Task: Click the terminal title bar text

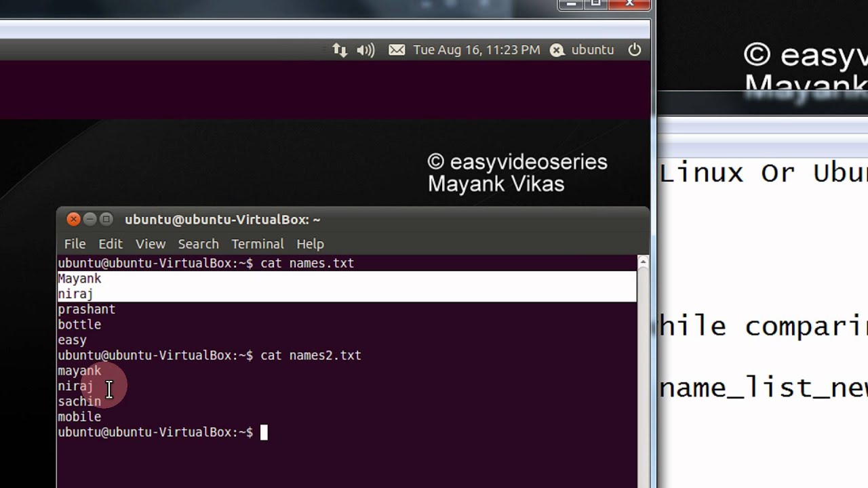Action: (x=222, y=220)
